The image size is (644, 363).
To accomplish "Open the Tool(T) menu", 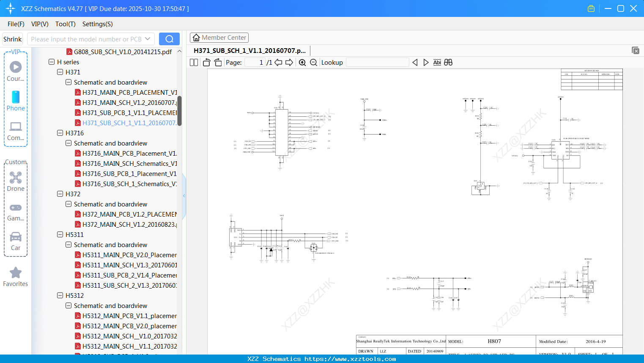I will [65, 24].
